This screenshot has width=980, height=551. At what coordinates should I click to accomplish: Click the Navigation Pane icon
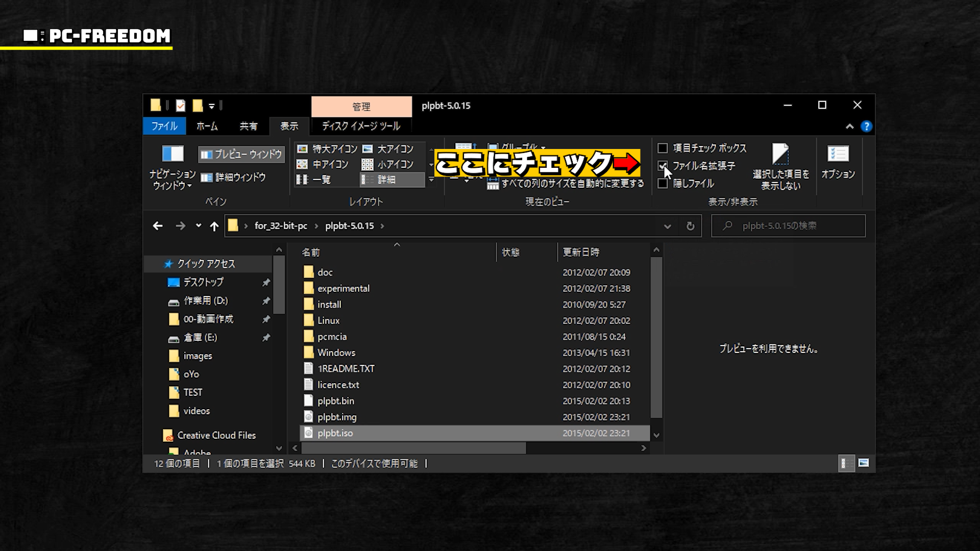point(173,154)
